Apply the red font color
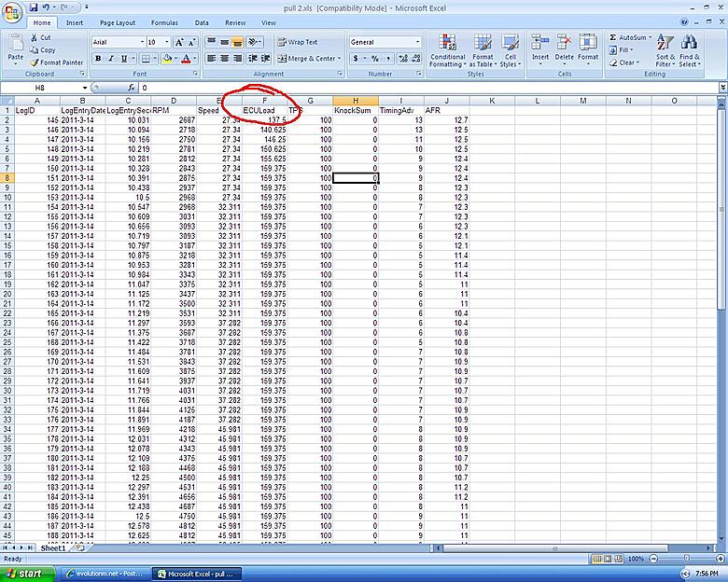 point(186,59)
